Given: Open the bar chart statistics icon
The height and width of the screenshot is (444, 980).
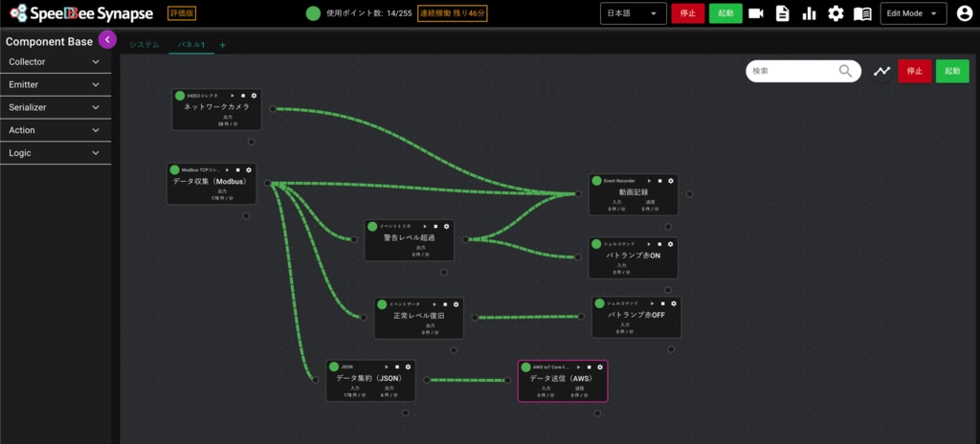Looking at the screenshot, I should [810, 13].
